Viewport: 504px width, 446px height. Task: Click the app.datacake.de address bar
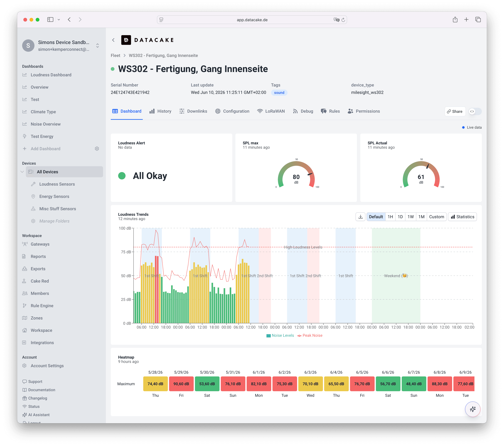[x=252, y=20]
